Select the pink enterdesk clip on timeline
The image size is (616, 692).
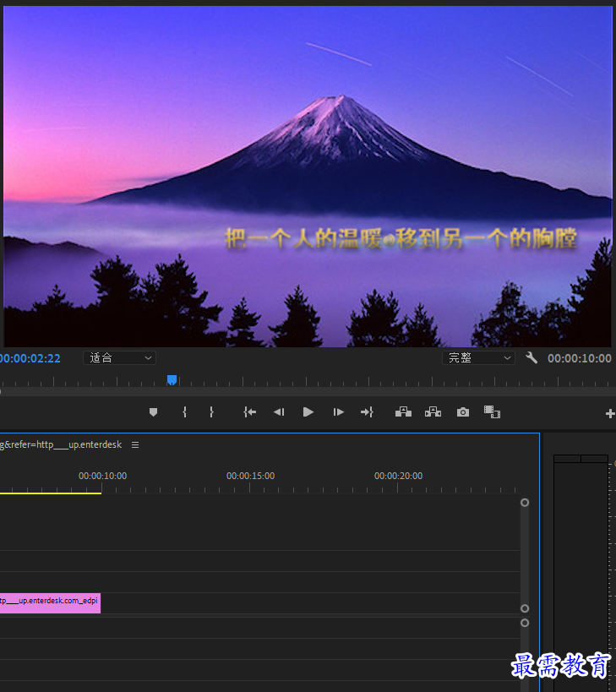(x=51, y=603)
